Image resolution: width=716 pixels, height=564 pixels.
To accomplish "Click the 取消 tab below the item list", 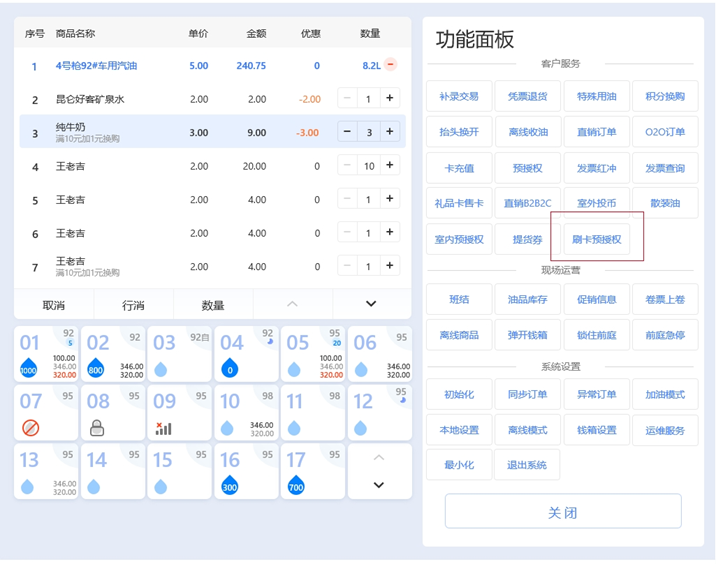I will click(x=53, y=305).
